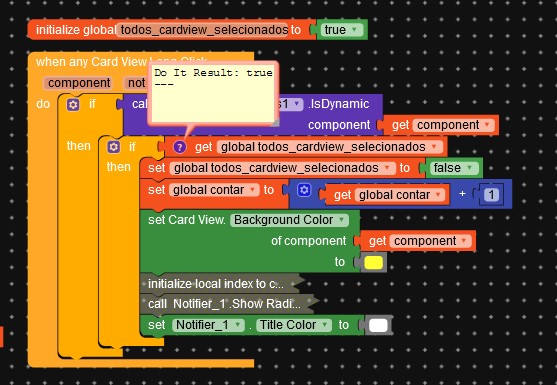Click the comment bubble resize corner handle
The image size is (557, 385).
click(x=275, y=123)
